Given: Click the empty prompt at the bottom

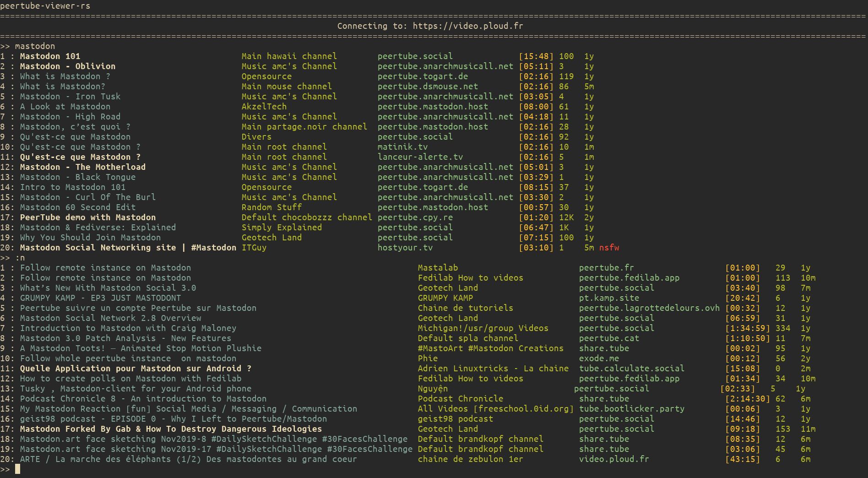Looking at the screenshot, I should (x=18, y=469).
